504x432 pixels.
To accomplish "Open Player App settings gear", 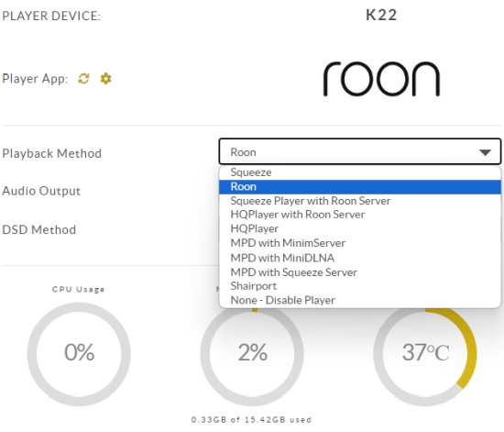I will [x=105, y=79].
